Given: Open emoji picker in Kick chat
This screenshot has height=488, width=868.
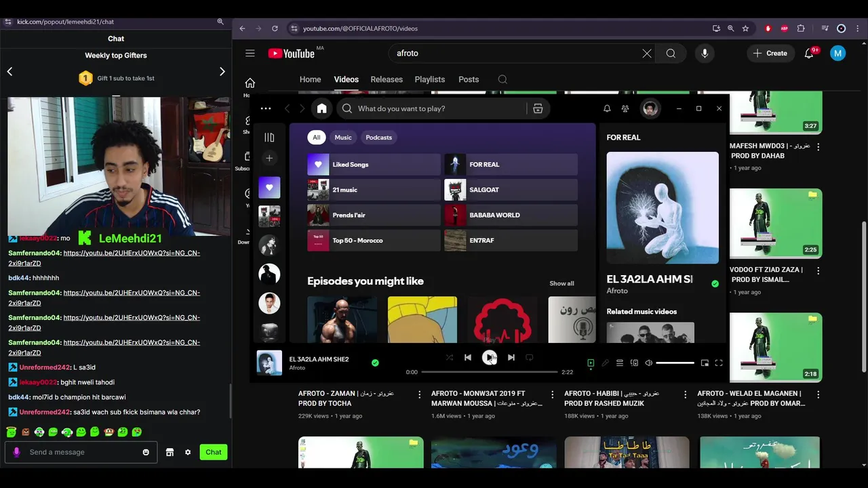Looking at the screenshot, I should pos(146,452).
